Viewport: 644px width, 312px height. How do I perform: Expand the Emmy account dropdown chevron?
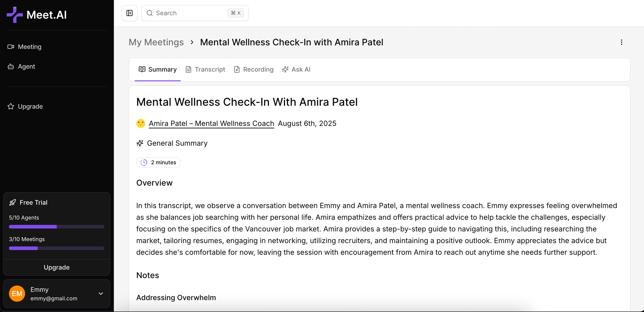(x=101, y=293)
